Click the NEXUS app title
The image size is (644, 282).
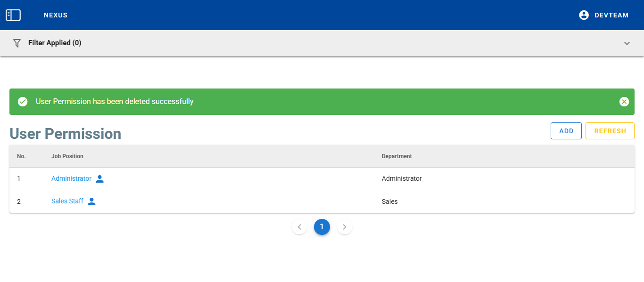[x=56, y=15]
